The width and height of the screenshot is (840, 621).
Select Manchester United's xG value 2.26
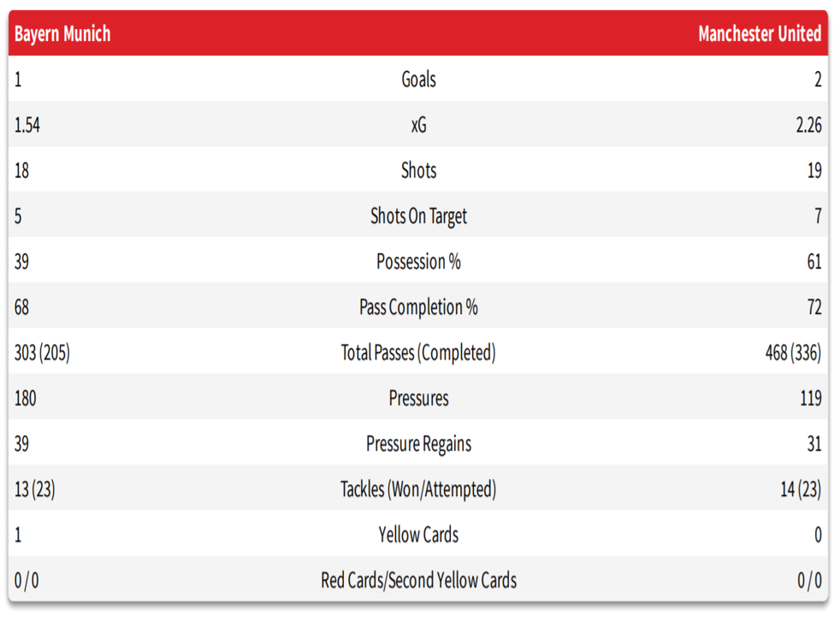807,125
